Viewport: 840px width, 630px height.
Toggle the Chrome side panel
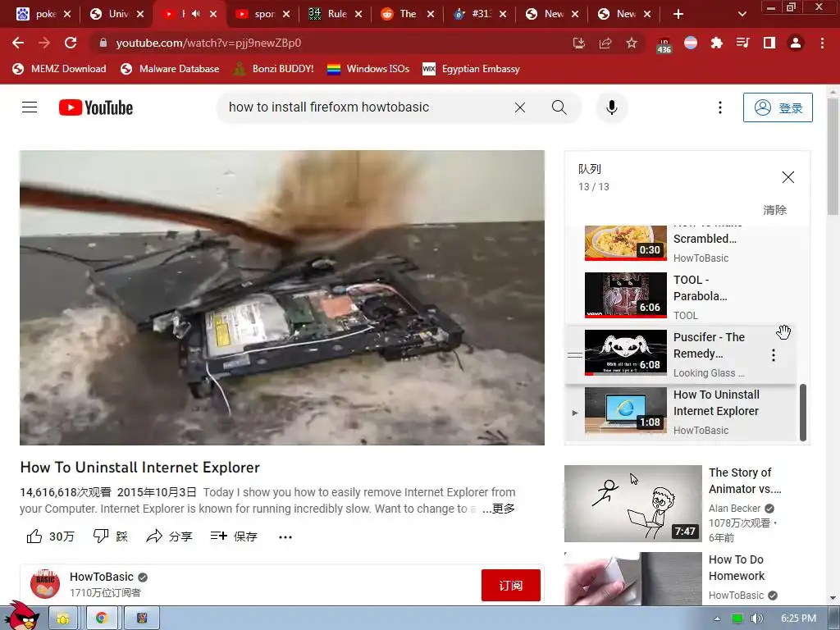(769, 43)
